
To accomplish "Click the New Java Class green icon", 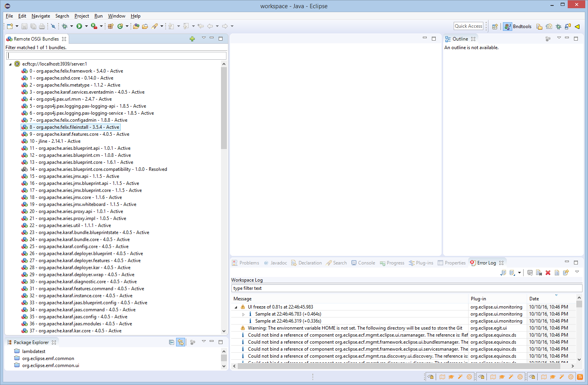I will pos(120,26).
